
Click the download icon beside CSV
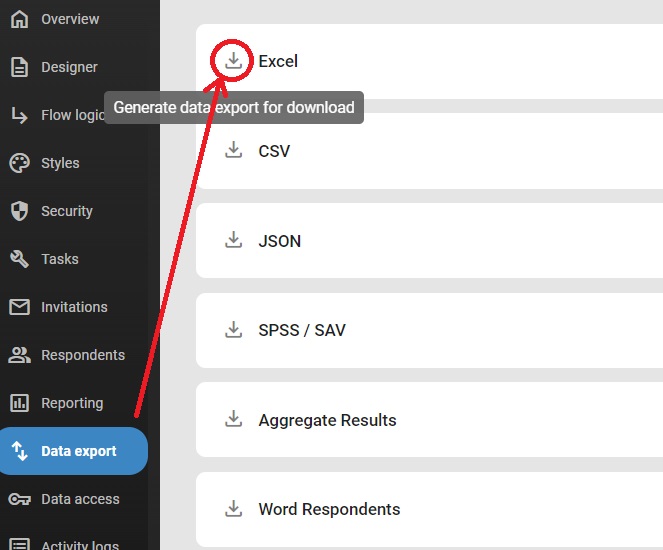[x=233, y=150]
